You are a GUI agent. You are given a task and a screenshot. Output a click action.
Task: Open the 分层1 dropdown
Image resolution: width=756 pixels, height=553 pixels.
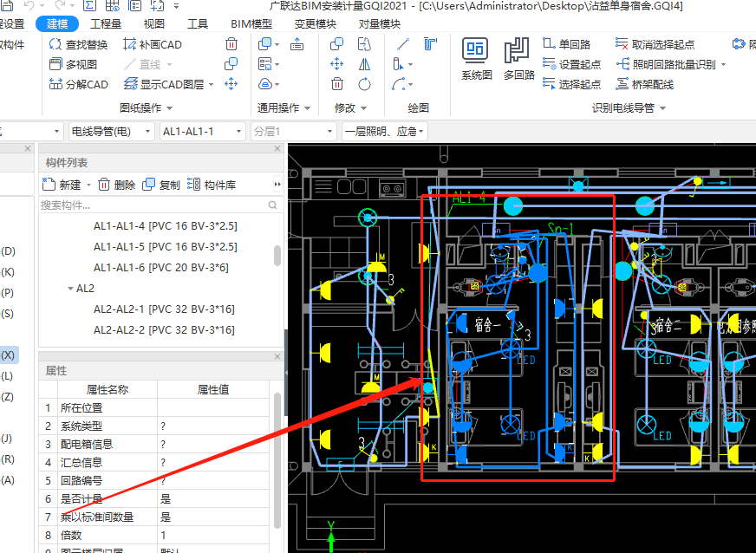(293, 131)
